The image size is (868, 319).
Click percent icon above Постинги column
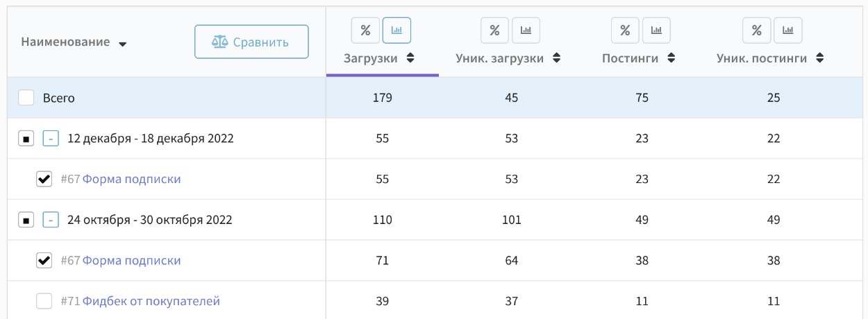(625, 30)
